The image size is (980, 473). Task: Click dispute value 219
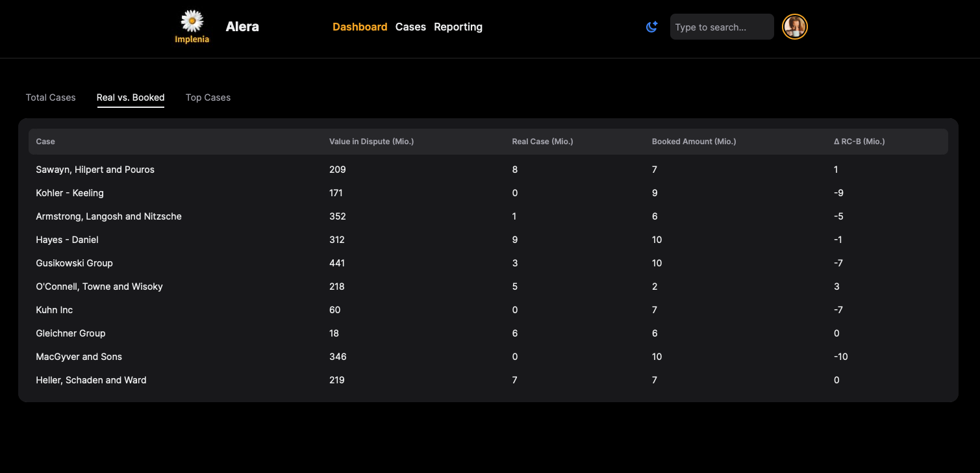(x=337, y=380)
